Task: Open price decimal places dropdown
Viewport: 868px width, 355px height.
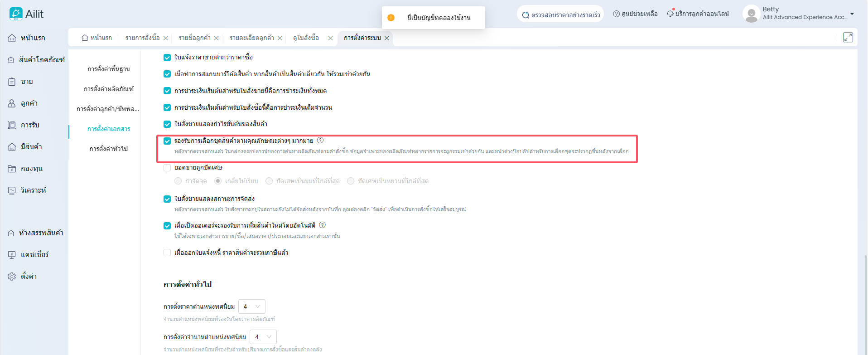Action: [x=251, y=306]
